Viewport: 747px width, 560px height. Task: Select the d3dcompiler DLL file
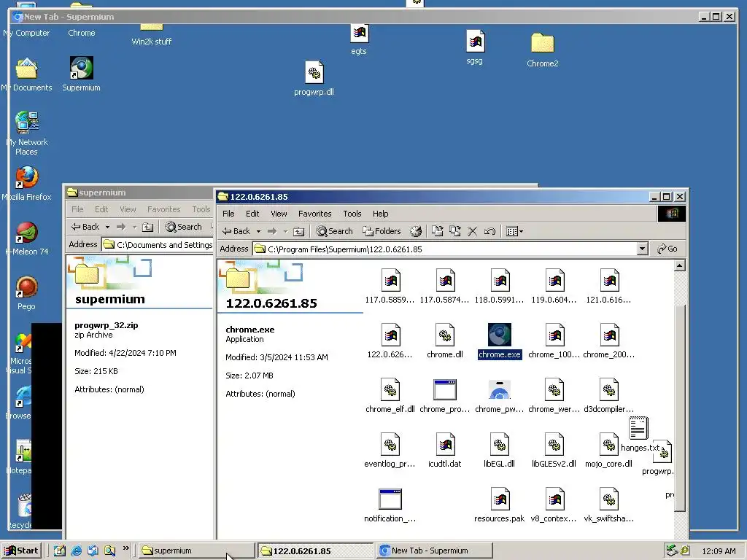[x=608, y=396]
